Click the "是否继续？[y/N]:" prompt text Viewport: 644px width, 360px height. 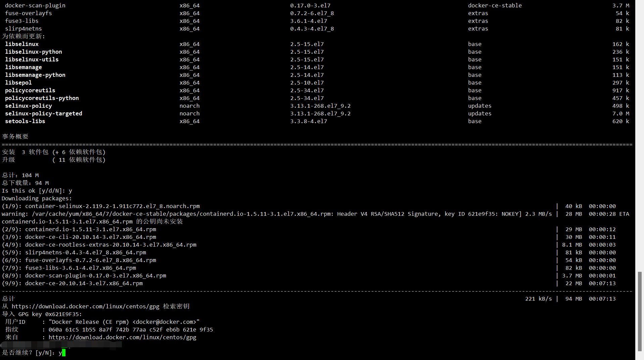pyautogui.click(x=29, y=353)
